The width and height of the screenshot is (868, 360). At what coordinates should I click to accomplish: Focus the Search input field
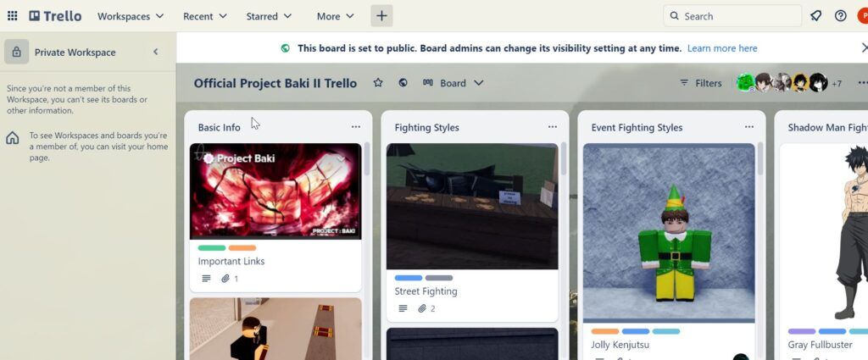coord(732,16)
